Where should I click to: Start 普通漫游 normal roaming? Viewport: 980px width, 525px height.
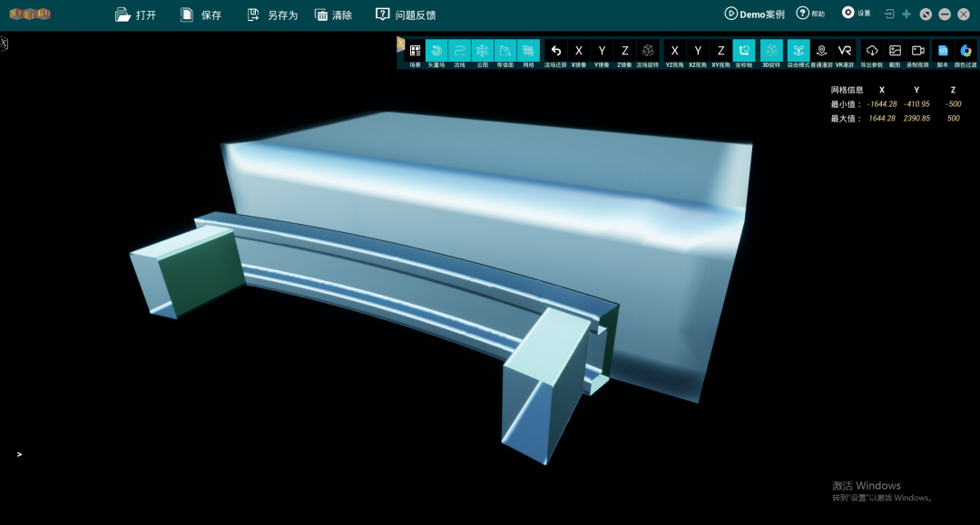[822, 54]
